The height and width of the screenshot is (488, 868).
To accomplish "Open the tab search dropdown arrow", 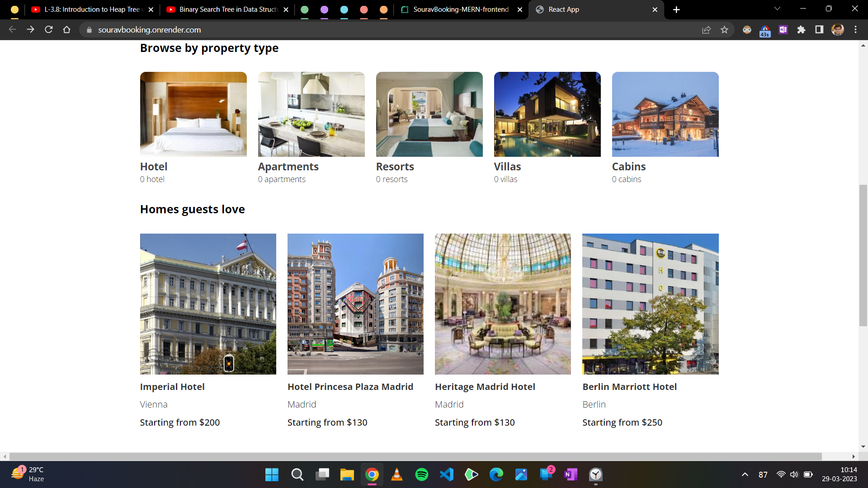I will pos(777,8).
